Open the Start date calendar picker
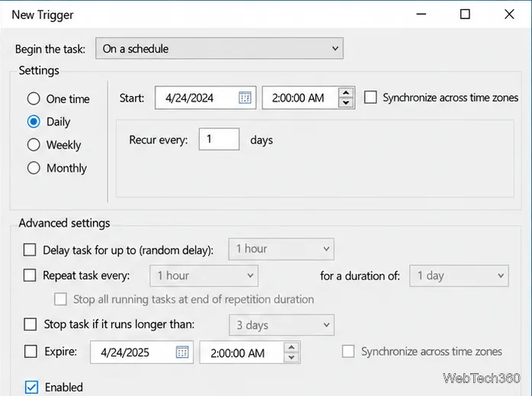Viewport: 532px width, 396px height. coord(245,97)
